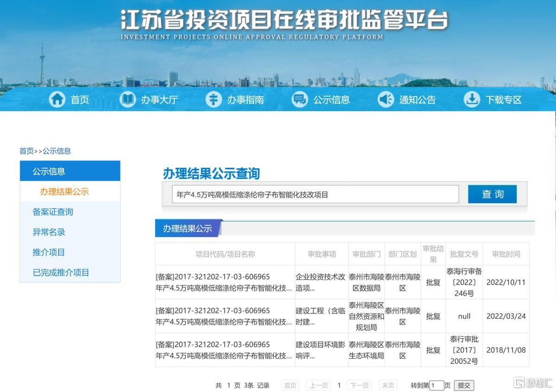
Task: Open the project row dated 2022/03/24
Action: (342, 316)
